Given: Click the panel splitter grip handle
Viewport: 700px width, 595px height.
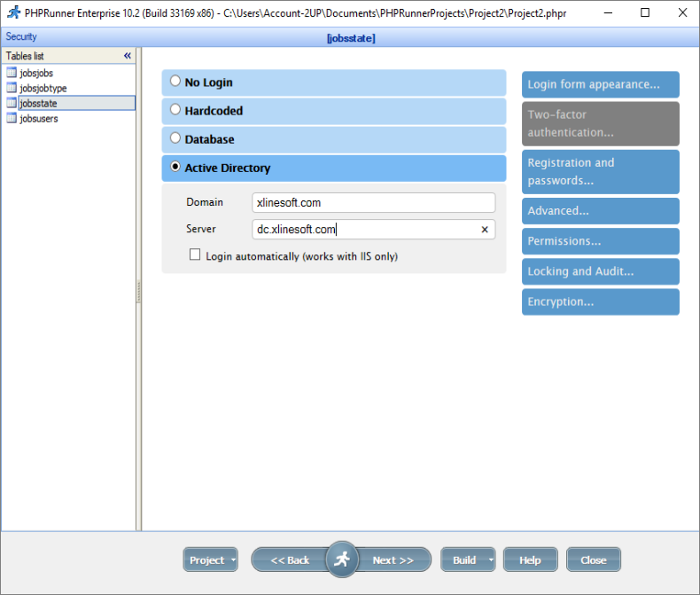Looking at the screenshot, I should (x=139, y=291).
